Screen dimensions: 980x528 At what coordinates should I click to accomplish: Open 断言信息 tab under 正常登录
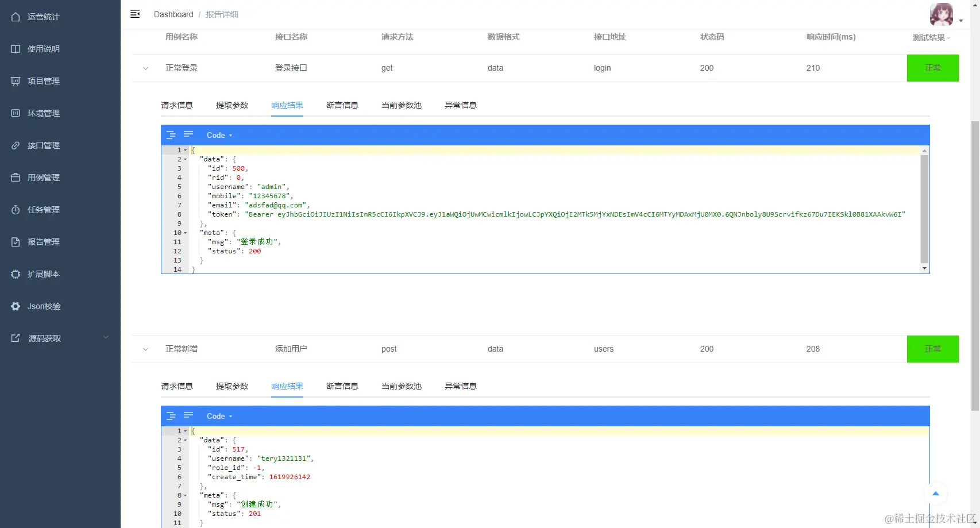342,105
